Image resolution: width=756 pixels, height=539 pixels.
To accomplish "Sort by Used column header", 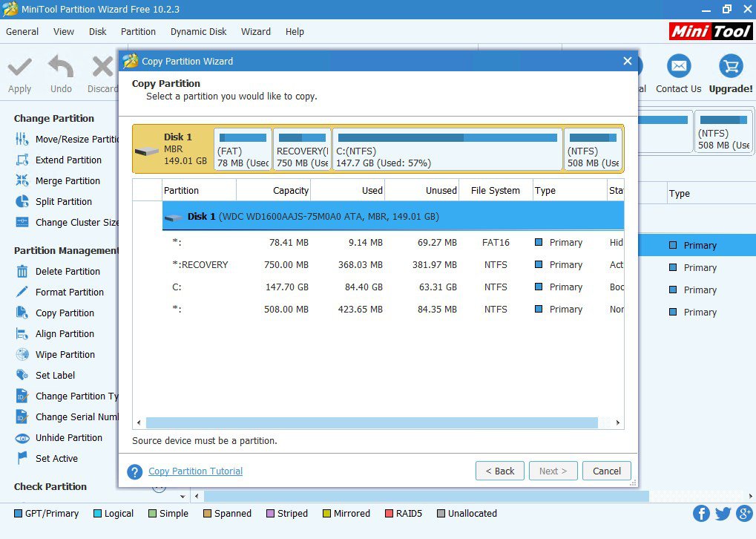I will click(x=348, y=191).
